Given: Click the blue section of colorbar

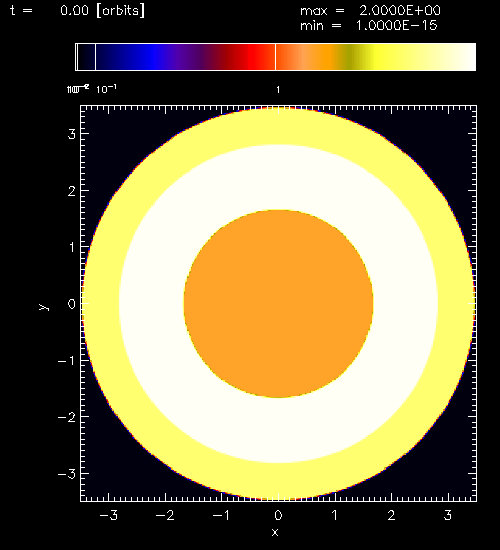Looking at the screenshot, I should [x=151, y=57].
